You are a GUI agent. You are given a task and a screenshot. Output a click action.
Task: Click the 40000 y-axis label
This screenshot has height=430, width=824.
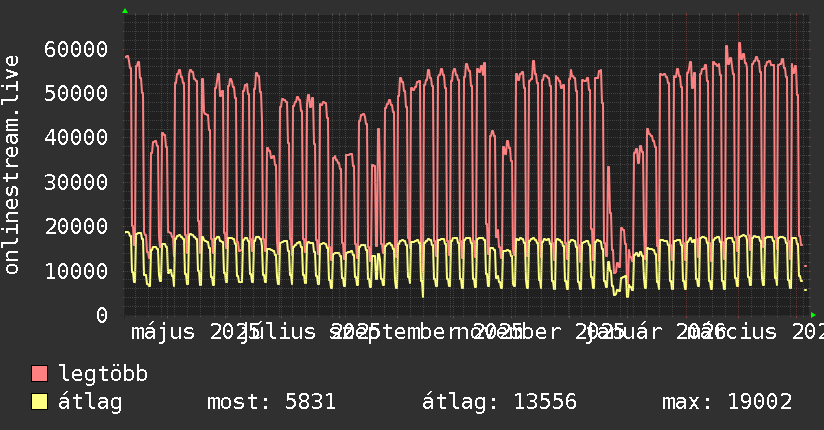click(76, 138)
